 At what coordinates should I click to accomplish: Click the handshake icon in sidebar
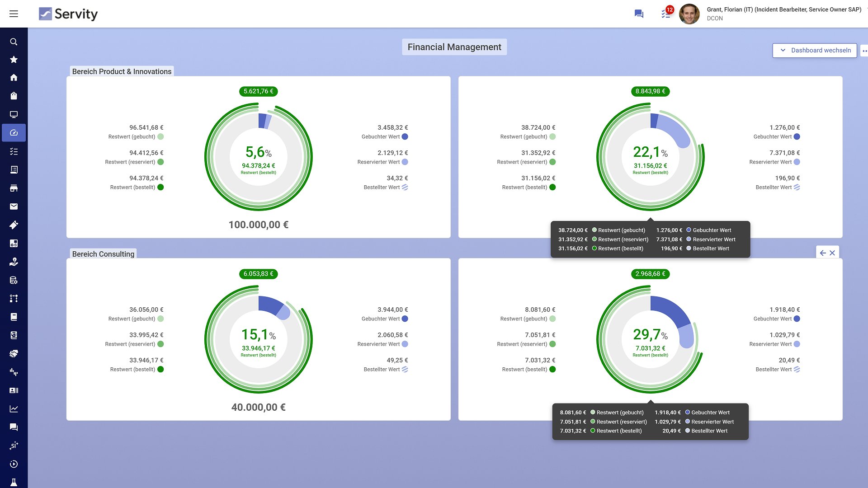14,354
